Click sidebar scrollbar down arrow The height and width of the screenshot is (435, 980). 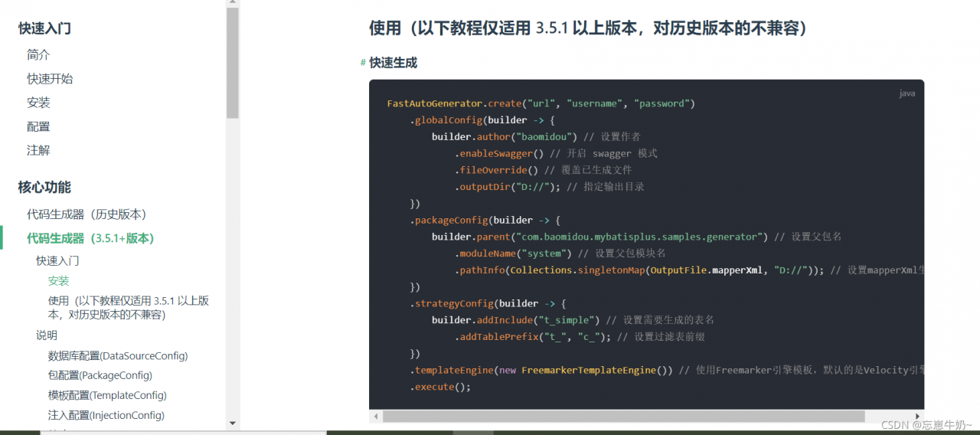pyautogui.click(x=233, y=423)
